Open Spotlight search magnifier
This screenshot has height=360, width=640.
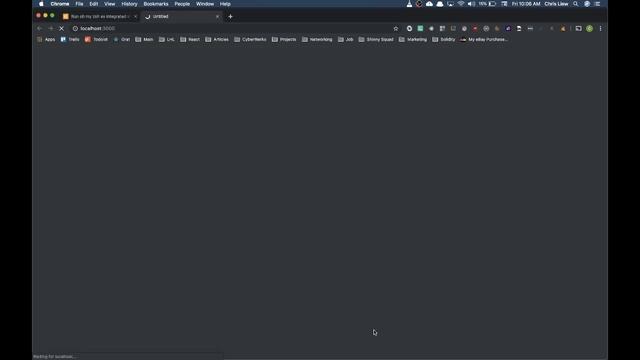coord(576,4)
